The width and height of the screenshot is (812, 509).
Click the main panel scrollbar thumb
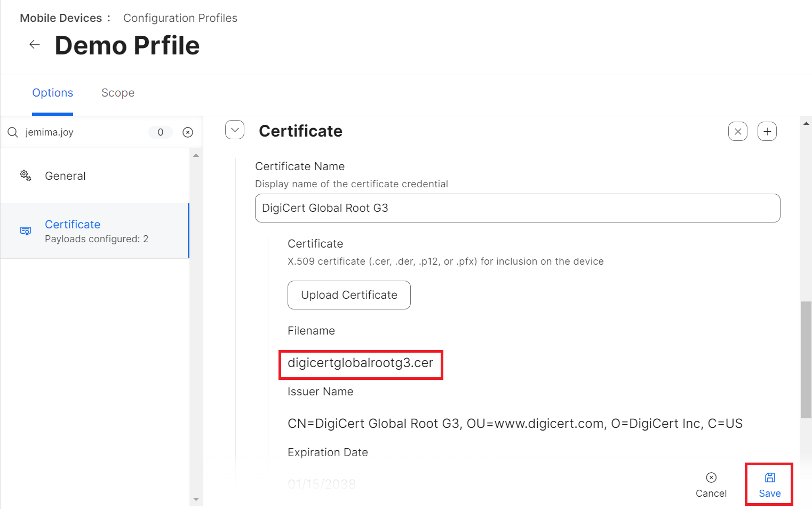[806, 360]
